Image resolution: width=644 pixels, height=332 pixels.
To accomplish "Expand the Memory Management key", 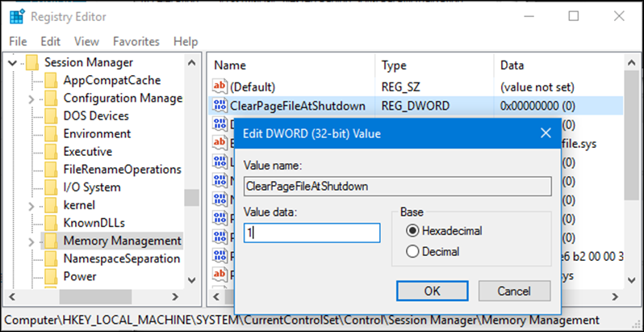I will point(31,242).
